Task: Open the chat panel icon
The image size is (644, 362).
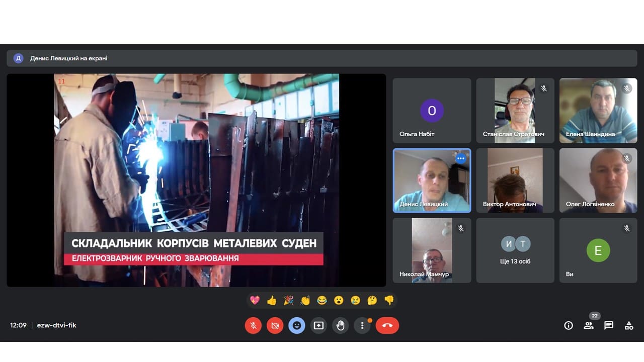Action: point(609,325)
